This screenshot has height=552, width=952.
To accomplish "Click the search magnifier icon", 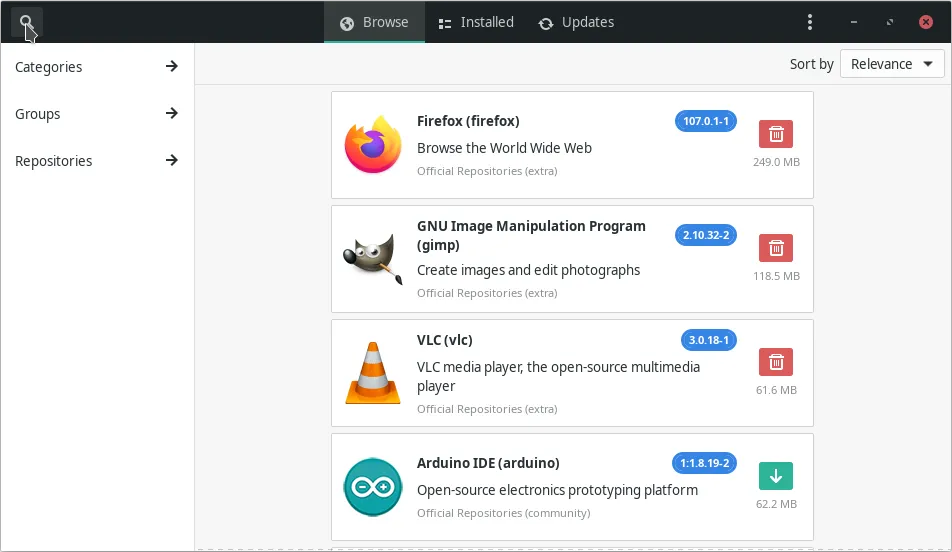I will (26, 22).
